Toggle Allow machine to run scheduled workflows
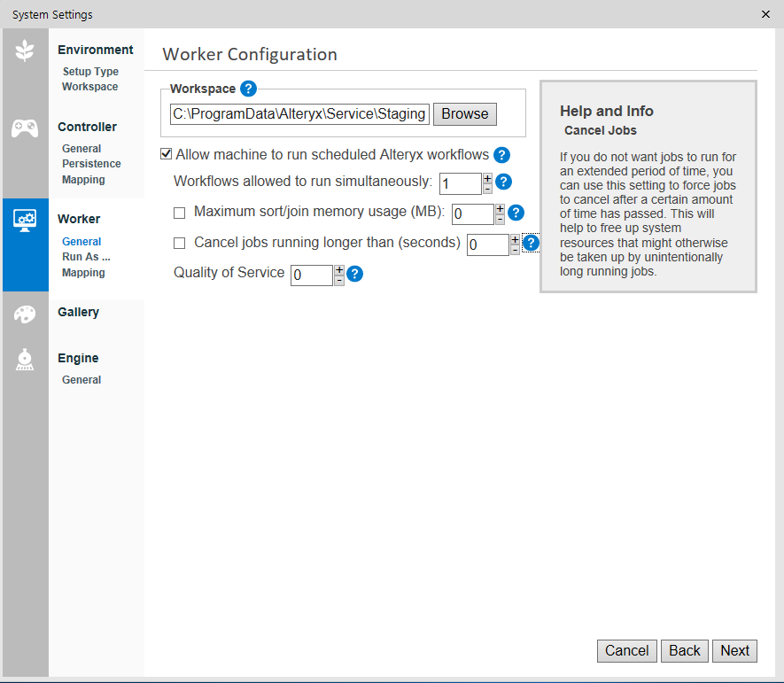784x683 pixels. click(166, 154)
